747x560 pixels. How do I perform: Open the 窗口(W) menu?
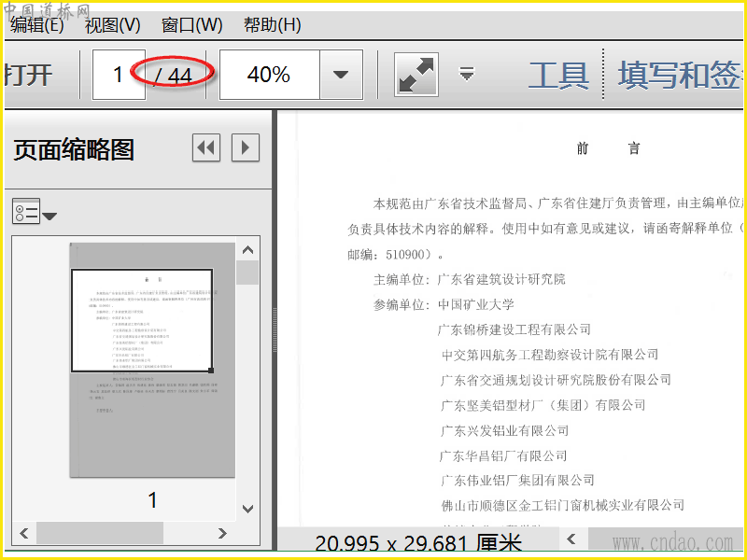point(192,25)
